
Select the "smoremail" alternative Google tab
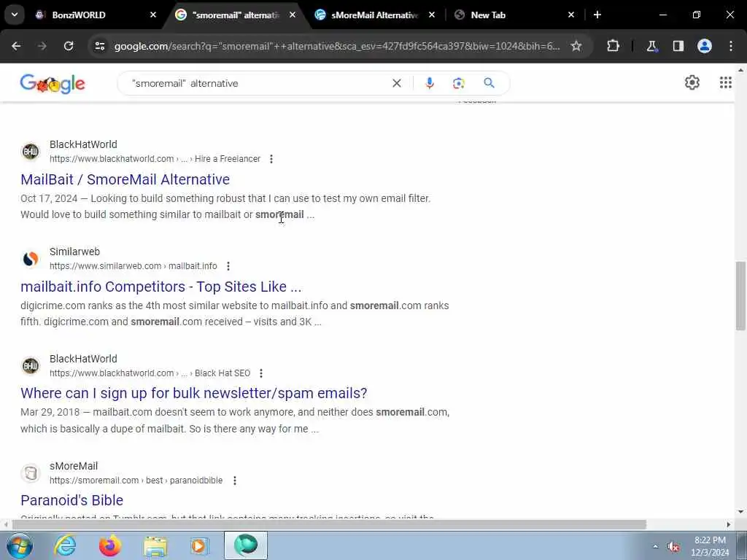click(x=236, y=15)
